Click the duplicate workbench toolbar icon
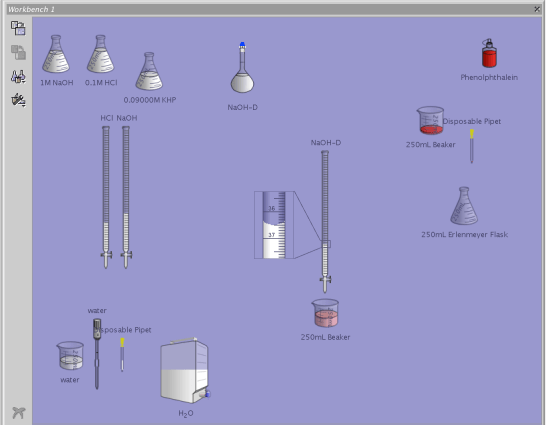This screenshot has width=546, height=425. 18,28
